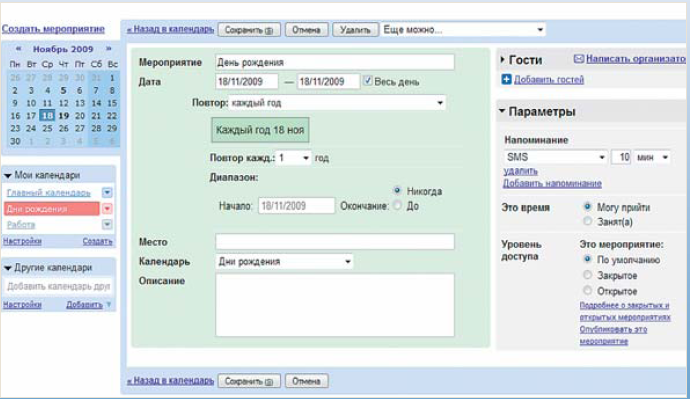Select Никогда radio option for end range
690x399 pixels.
397,190
